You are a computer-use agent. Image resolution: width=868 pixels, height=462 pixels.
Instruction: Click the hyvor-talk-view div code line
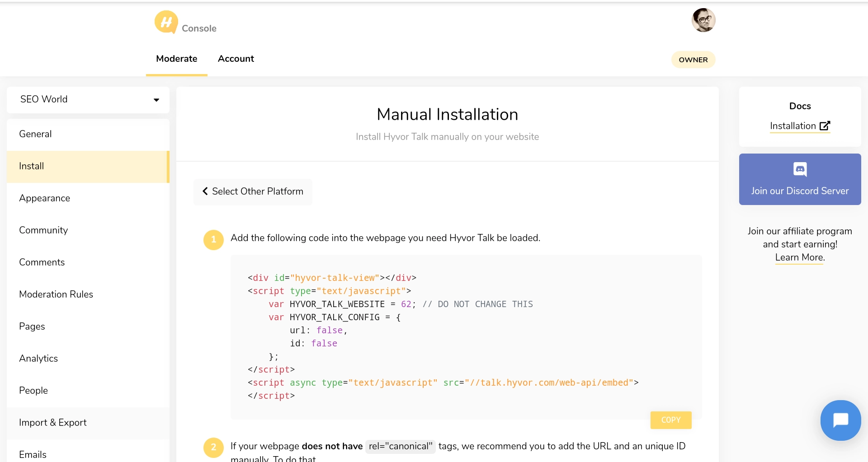[332, 278]
